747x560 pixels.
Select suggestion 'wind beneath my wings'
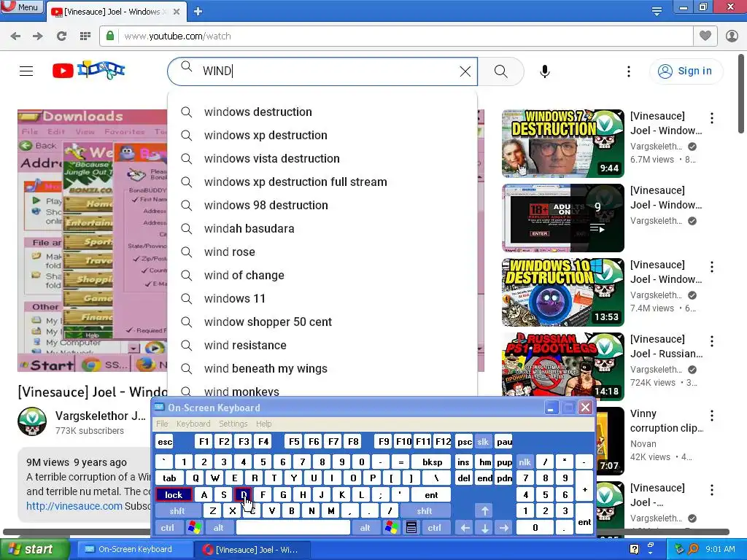(x=322, y=368)
